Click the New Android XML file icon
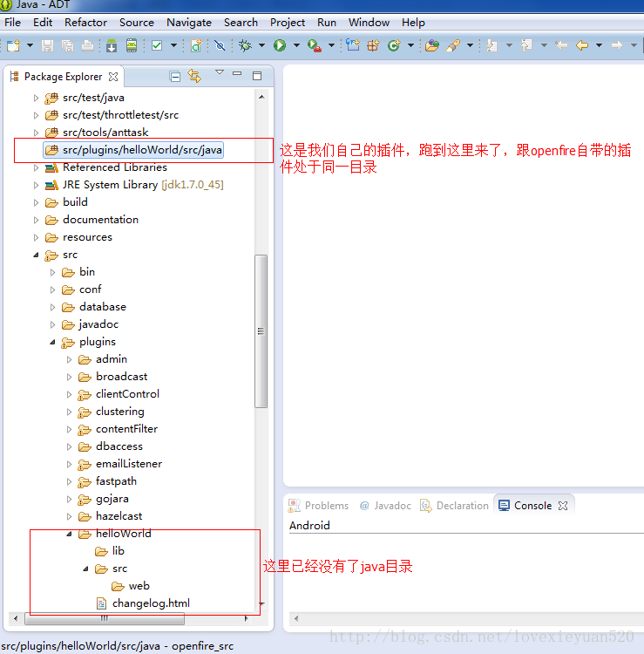644x654 pixels. click(196, 45)
